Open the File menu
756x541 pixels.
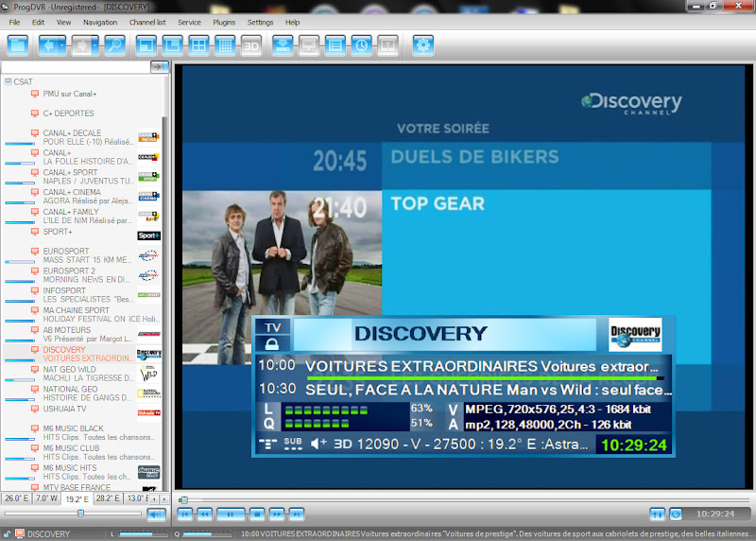click(x=14, y=22)
